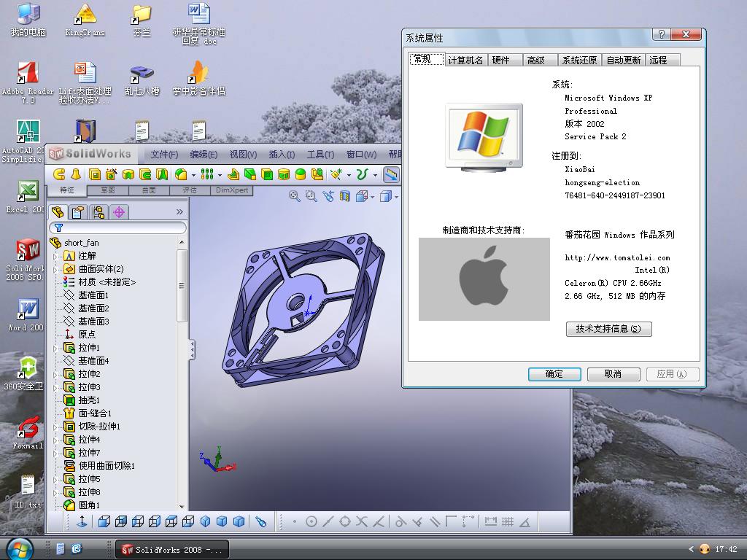The image size is (747, 560).
Task: Toggle Instant3D mode
Action: point(391,175)
